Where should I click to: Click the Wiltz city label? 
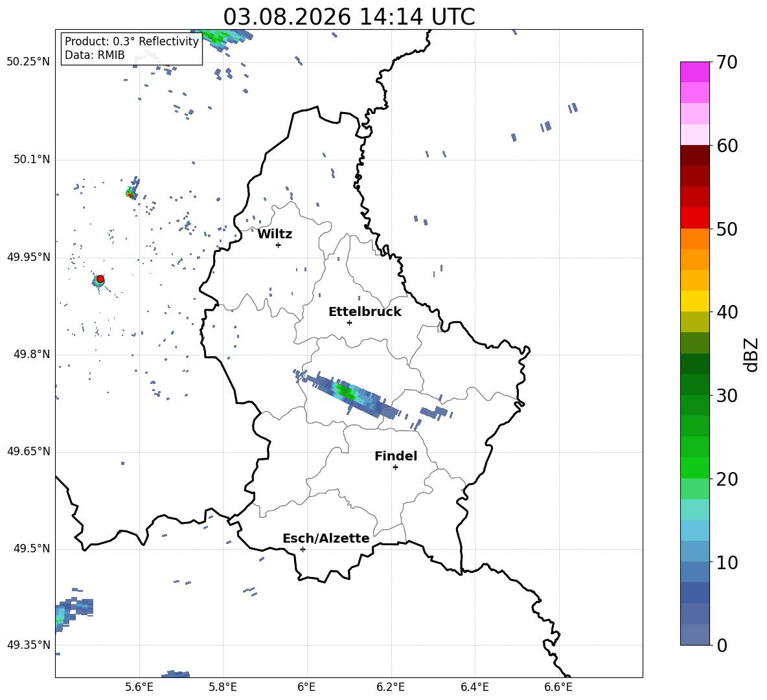tap(275, 234)
